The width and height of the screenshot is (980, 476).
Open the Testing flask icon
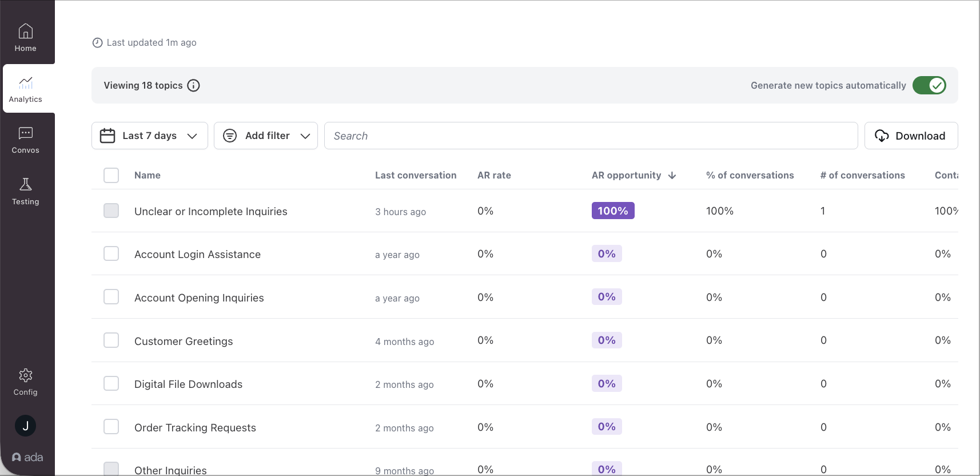(26, 191)
